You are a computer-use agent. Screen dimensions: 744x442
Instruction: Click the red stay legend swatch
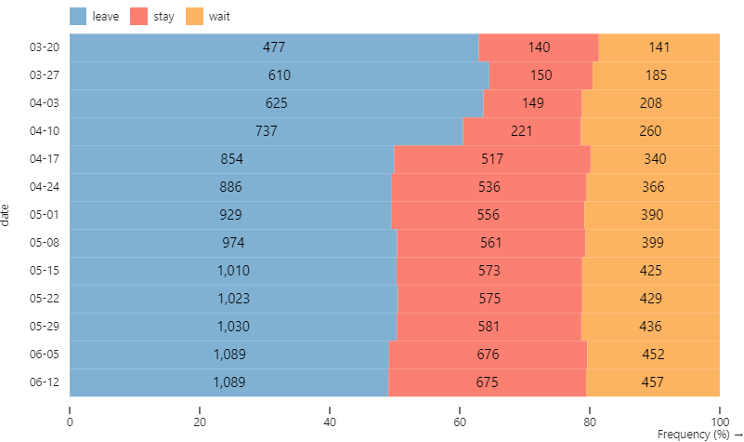140,16
